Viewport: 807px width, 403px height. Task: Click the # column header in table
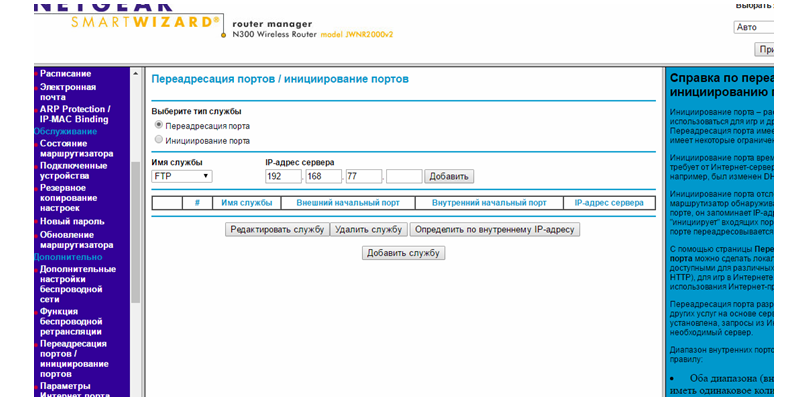[x=197, y=203]
